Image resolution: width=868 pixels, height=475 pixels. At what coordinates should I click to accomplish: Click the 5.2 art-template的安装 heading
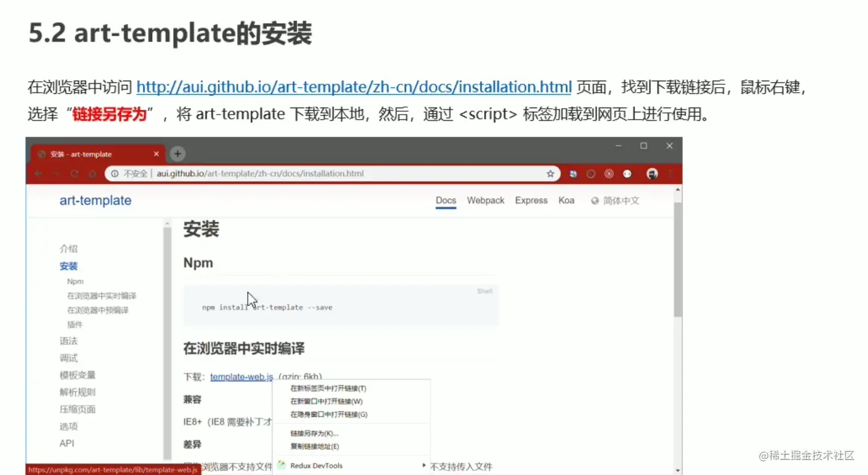pyautogui.click(x=171, y=34)
